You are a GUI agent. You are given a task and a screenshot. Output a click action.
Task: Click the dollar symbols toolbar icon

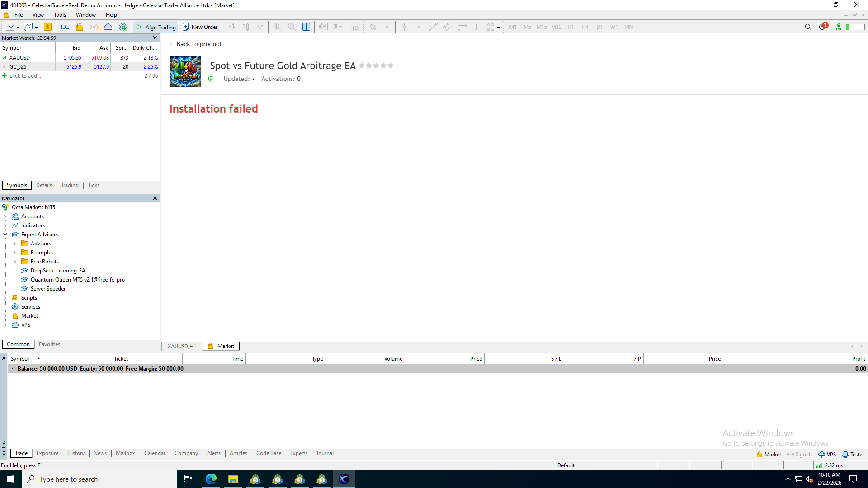[x=47, y=27]
